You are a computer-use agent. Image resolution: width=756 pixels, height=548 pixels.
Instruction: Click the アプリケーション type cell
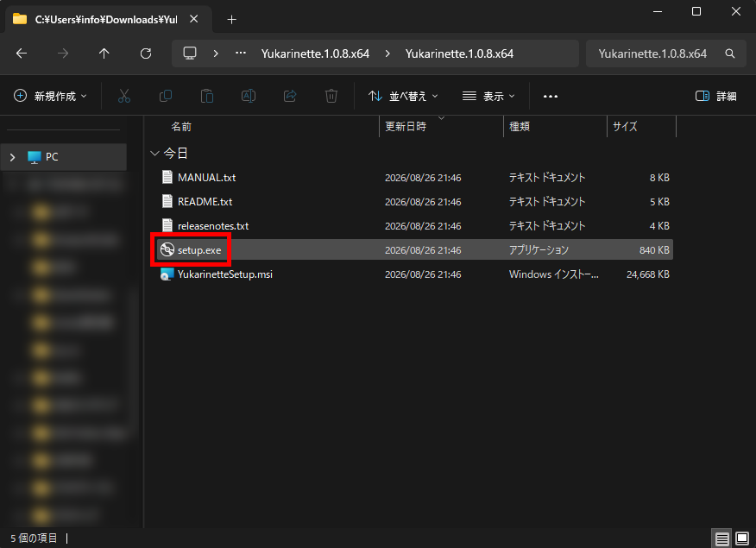[x=539, y=250]
